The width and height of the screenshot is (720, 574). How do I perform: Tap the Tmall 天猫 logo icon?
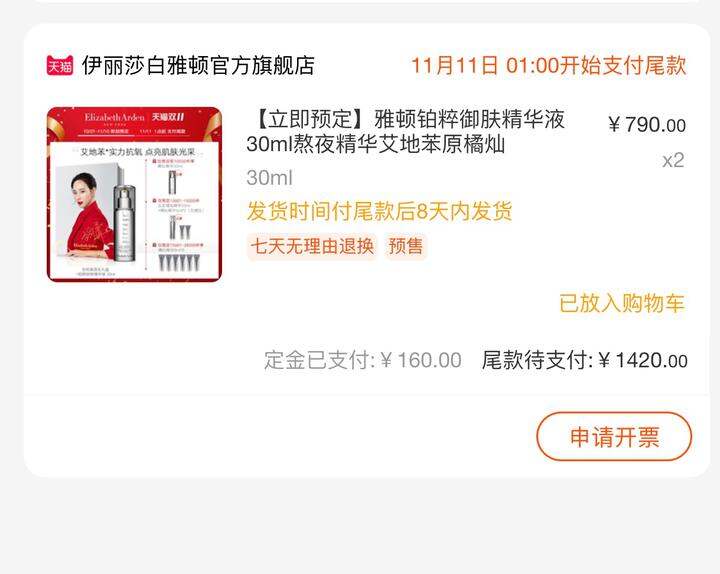(x=60, y=65)
